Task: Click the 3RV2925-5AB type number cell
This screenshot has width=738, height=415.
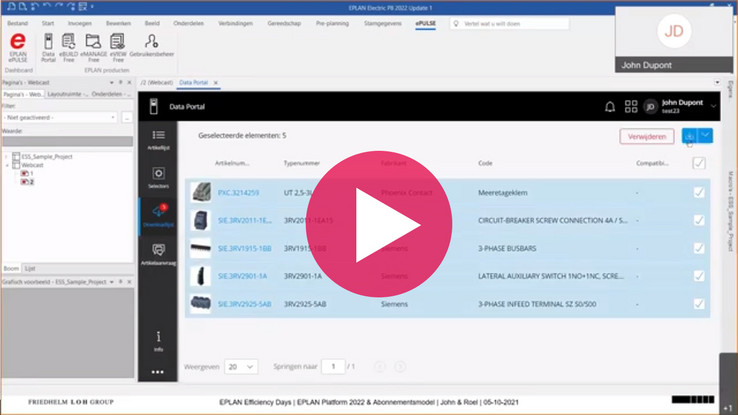Action: coord(305,304)
